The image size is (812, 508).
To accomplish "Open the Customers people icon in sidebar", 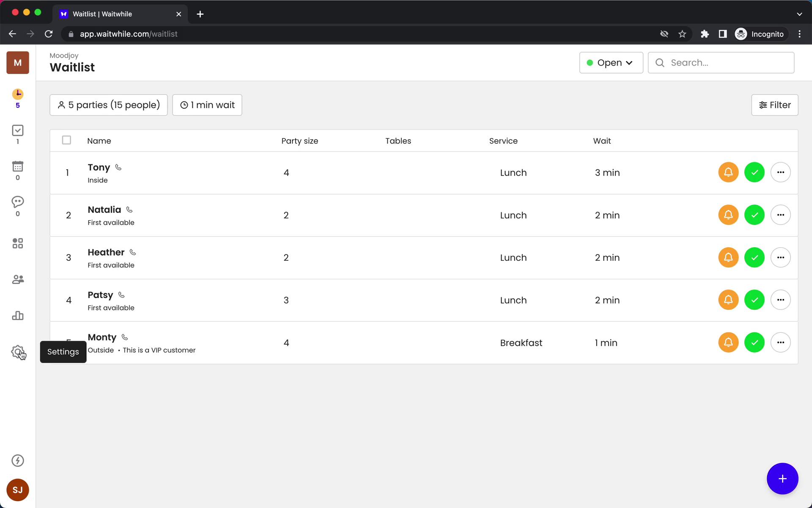I will [18, 279].
